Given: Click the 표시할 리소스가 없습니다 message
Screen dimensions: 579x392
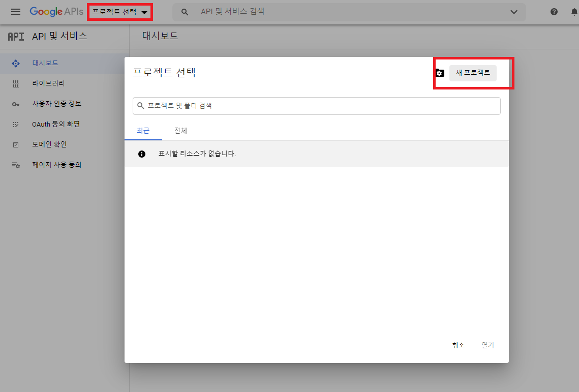Looking at the screenshot, I should tap(197, 154).
